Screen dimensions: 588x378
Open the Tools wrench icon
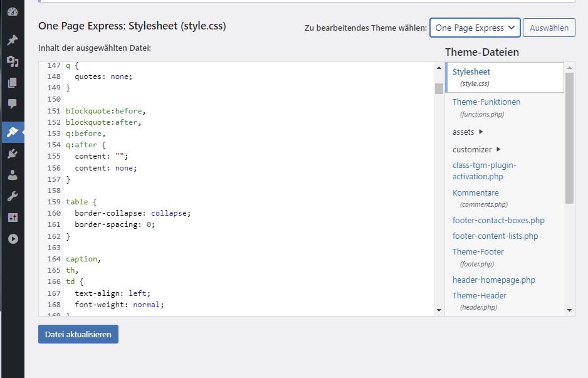pyautogui.click(x=13, y=196)
